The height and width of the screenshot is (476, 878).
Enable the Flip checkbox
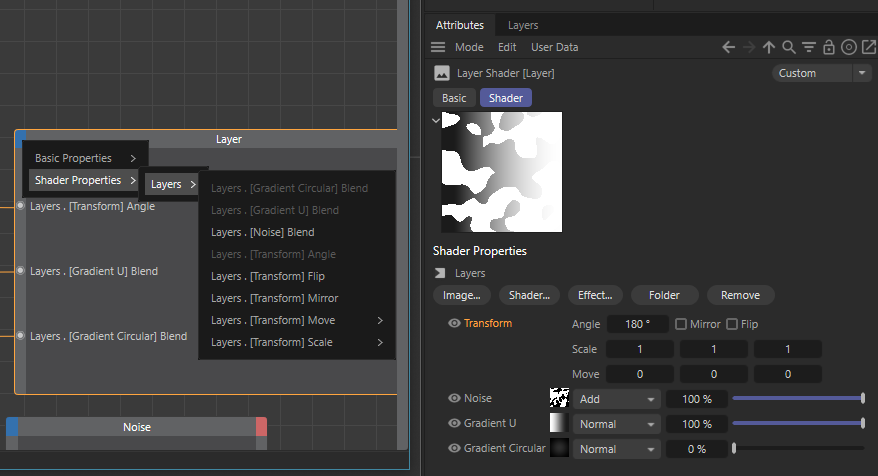(732, 324)
